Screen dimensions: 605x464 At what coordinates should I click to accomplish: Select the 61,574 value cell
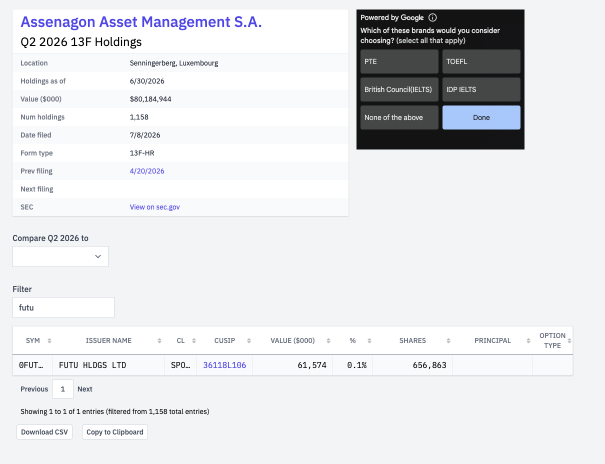pos(292,365)
